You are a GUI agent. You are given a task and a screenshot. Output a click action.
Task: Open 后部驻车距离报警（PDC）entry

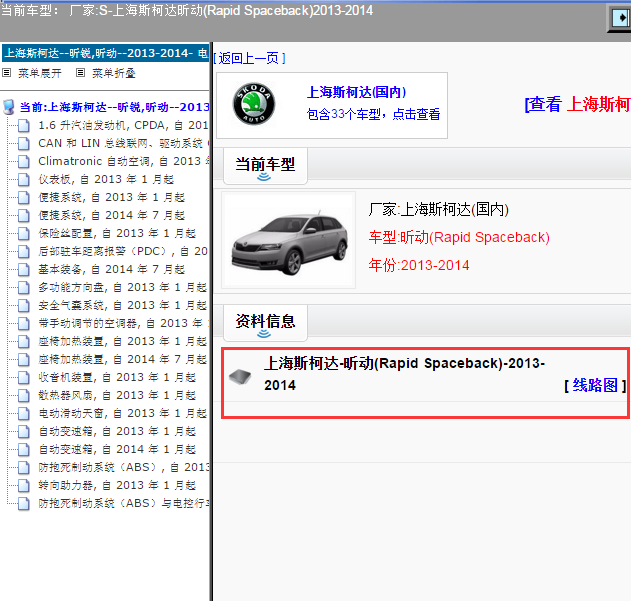[123, 252]
